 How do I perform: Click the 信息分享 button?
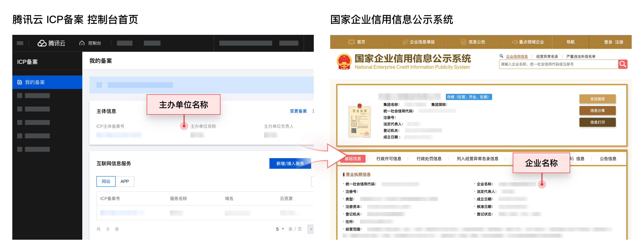tap(597, 111)
